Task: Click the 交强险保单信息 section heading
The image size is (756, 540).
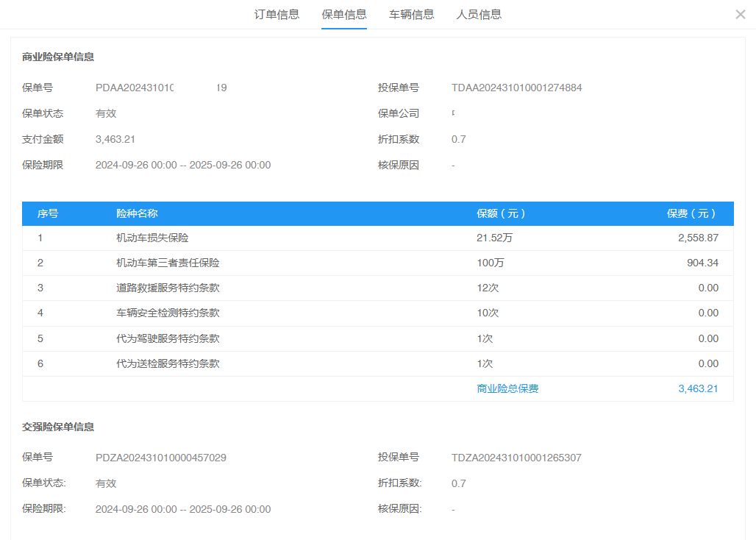Action: tap(58, 427)
